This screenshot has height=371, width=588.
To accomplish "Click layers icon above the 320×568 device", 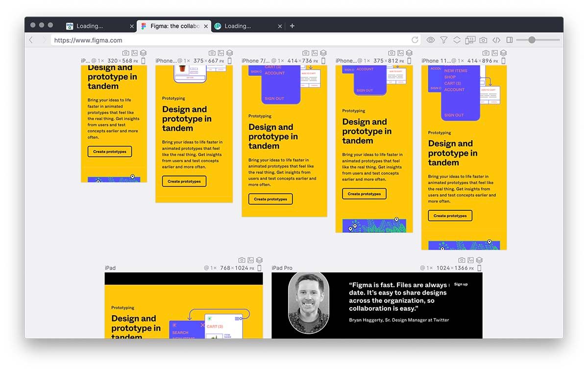I will pyautogui.click(x=143, y=53).
